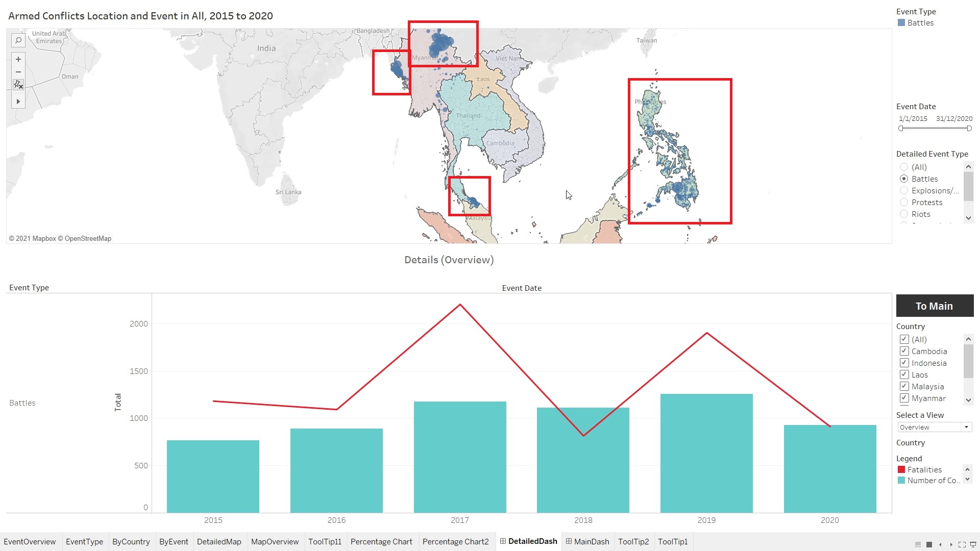The height and width of the screenshot is (551, 980).
Task: Select the Protests radio button
Action: [x=904, y=203]
